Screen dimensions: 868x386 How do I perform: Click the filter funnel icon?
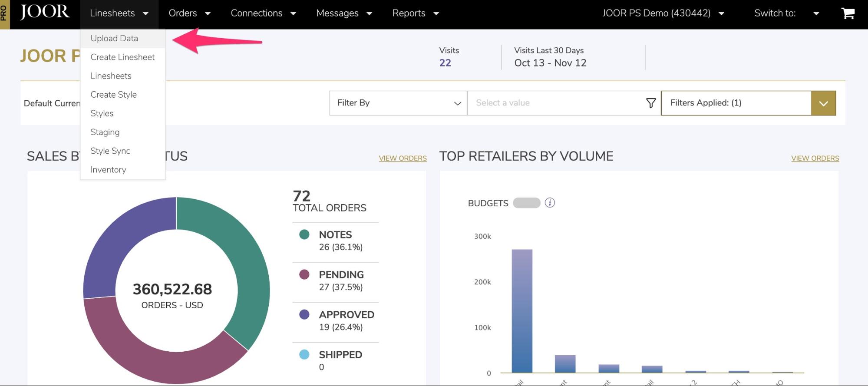click(x=650, y=103)
